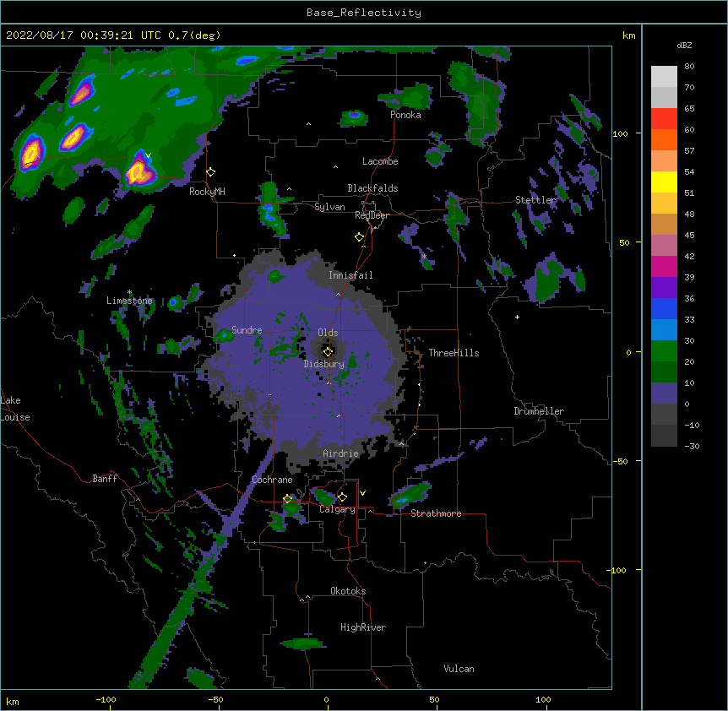Click the Stettler city label
The image size is (728, 711).
click(535, 200)
